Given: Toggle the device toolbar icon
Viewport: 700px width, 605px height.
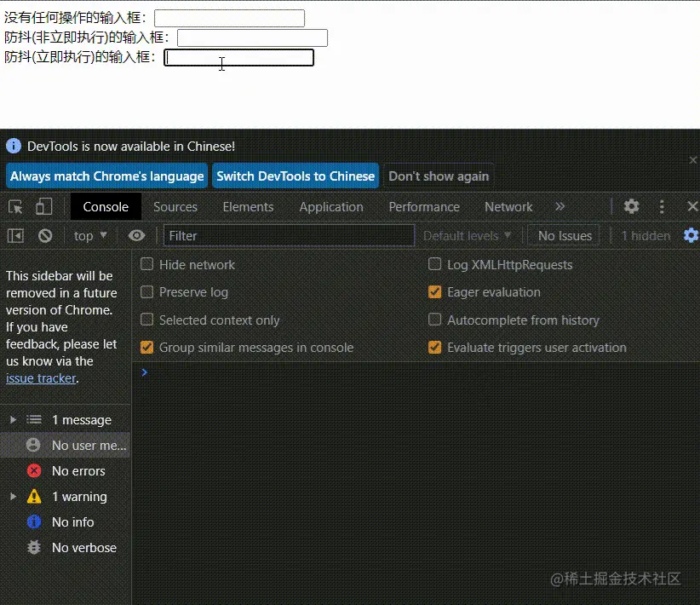Looking at the screenshot, I should pos(43,207).
